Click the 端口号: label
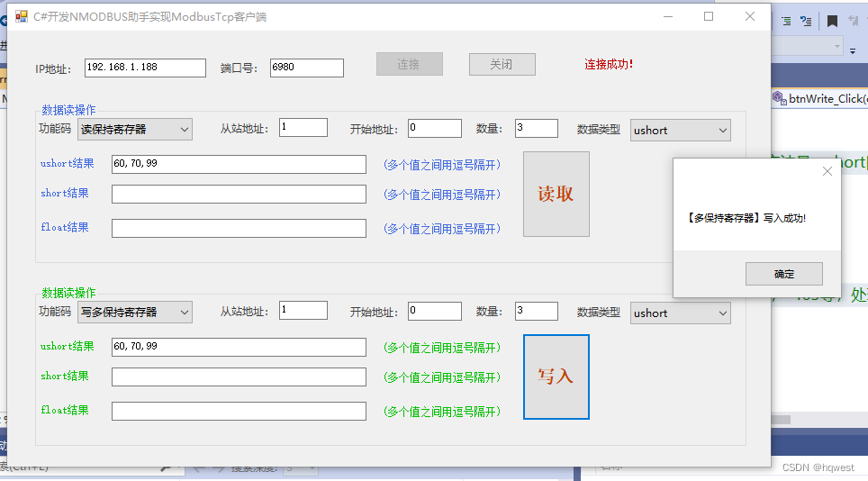This screenshot has width=868, height=481. pyautogui.click(x=240, y=68)
